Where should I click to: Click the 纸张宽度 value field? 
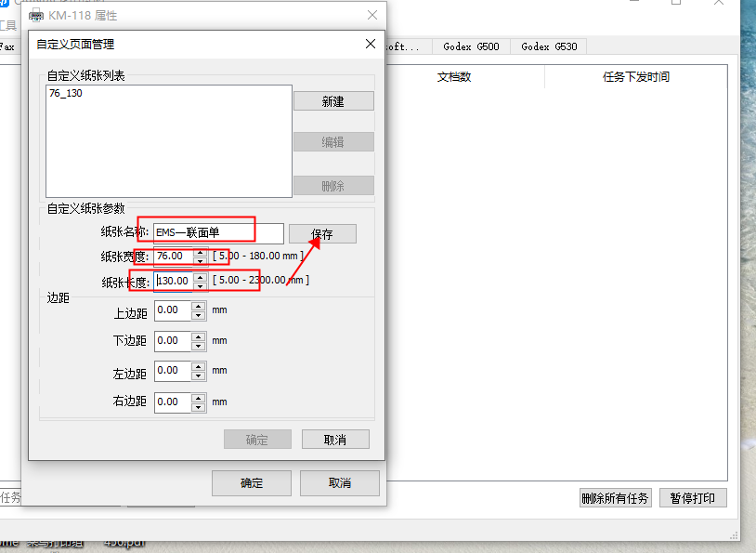tap(173, 256)
